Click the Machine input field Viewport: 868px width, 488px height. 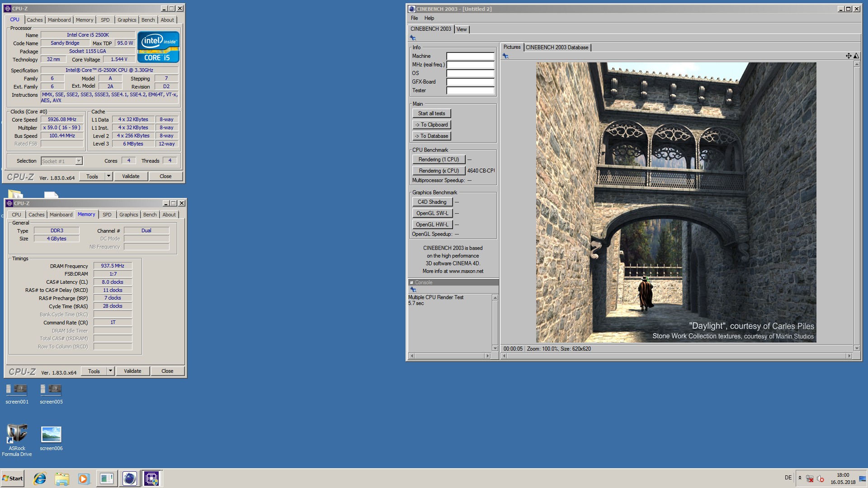click(470, 56)
